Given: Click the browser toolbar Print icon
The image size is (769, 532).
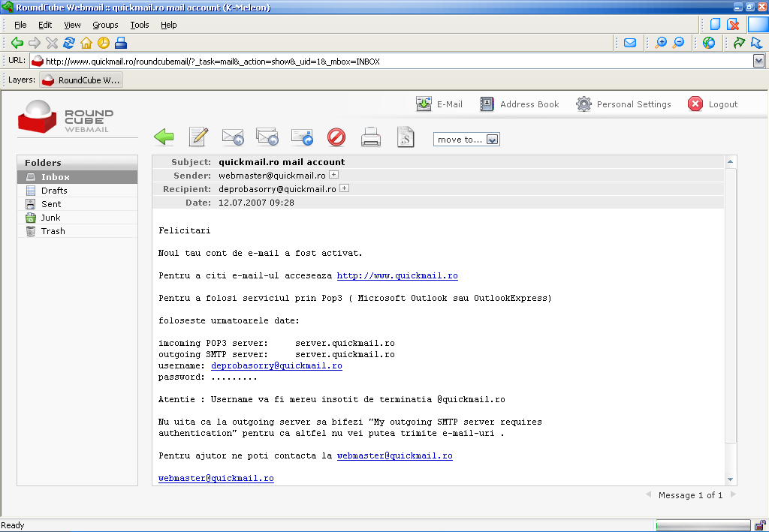Looking at the screenshot, I should pos(121,43).
